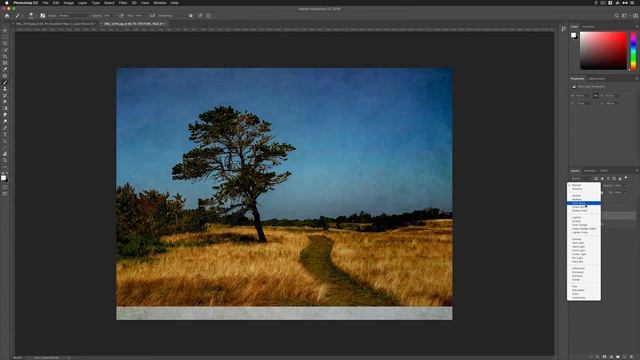Open painting Mode dropdown in options bar
The image size is (640, 360).
73,16
